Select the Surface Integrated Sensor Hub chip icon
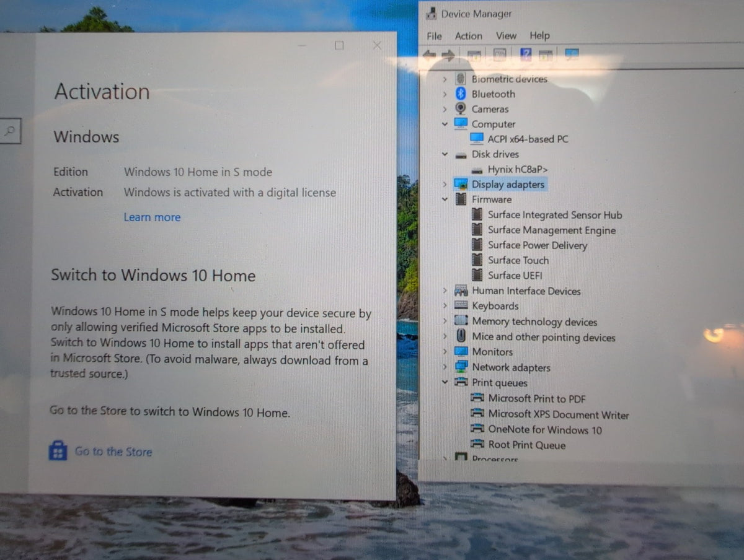Image resolution: width=744 pixels, height=560 pixels. pyautogui.click(x=477, y=214)
